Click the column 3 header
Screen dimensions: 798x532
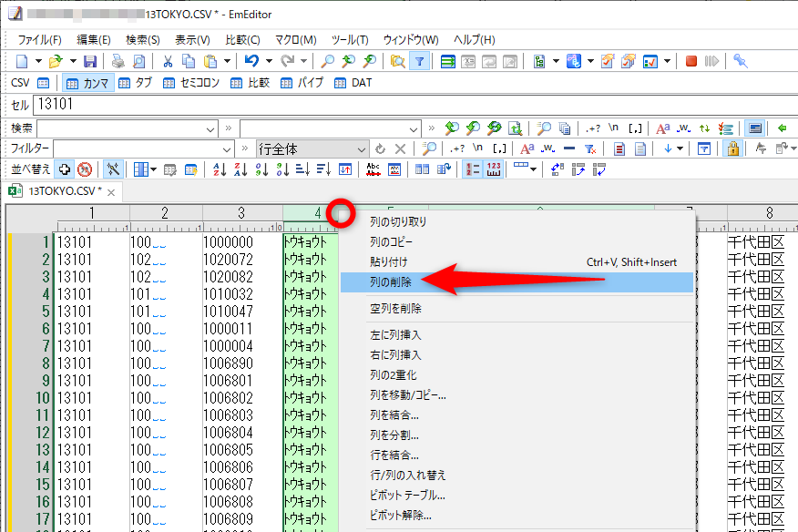tap(242, 213)
